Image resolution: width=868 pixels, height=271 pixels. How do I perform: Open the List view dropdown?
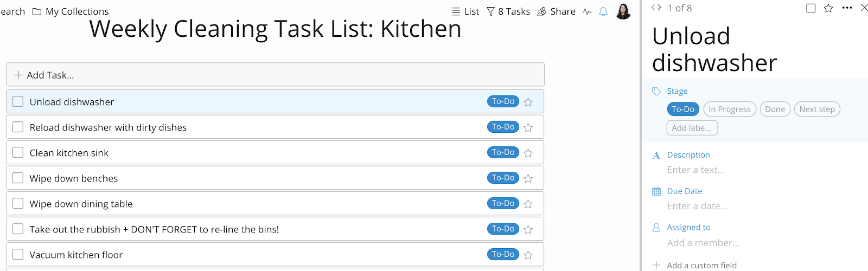click(x=465, y=11)
